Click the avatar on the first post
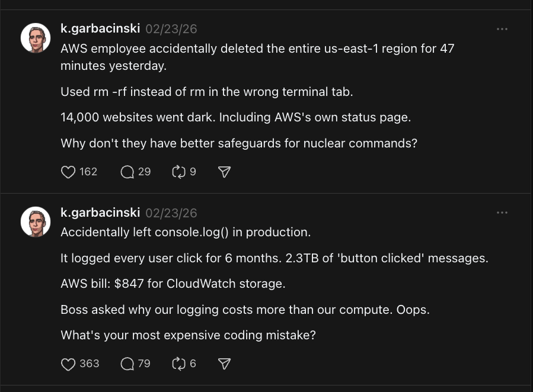The image size is (533, 392). pyautogui.click(x=35, y=36)
